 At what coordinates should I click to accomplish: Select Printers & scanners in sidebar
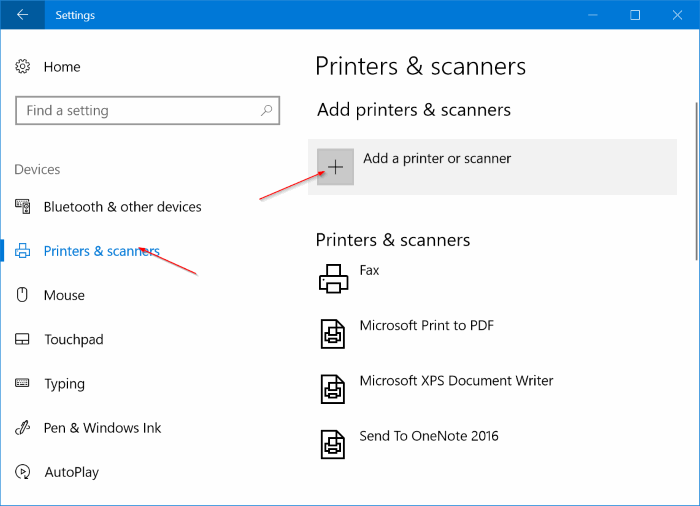101,251
